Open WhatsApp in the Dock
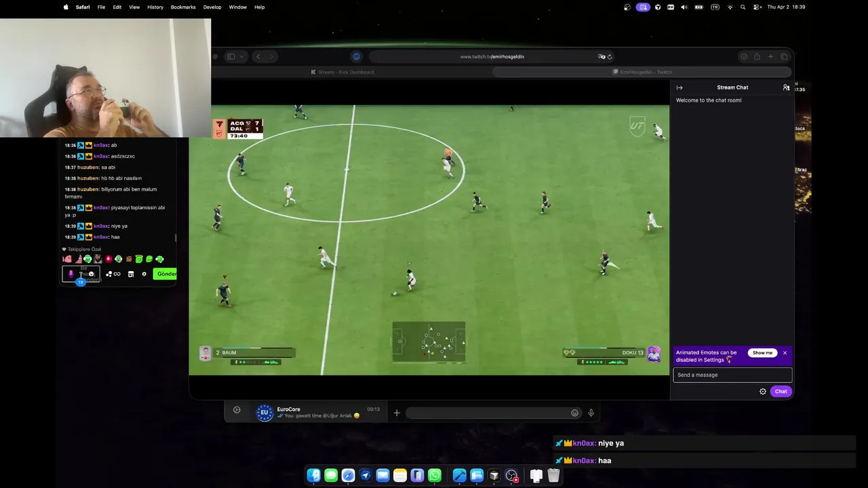 (435, 475)
